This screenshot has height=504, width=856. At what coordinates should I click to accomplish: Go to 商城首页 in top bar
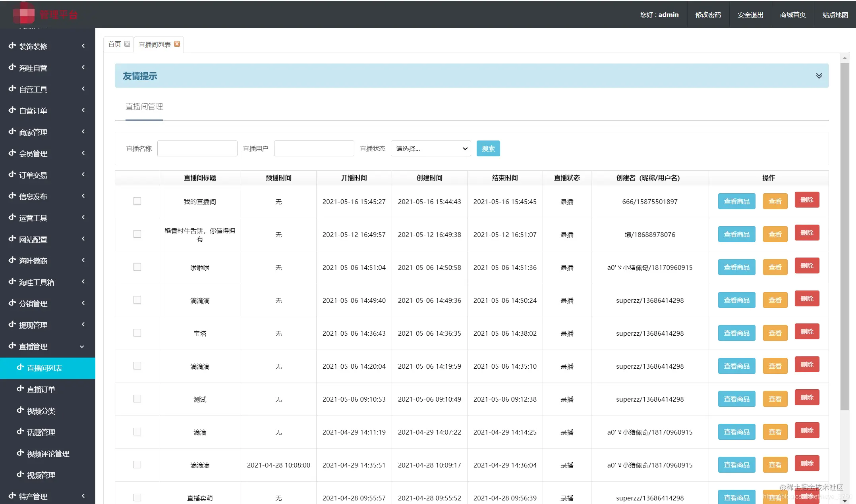(x=793, y=15)
